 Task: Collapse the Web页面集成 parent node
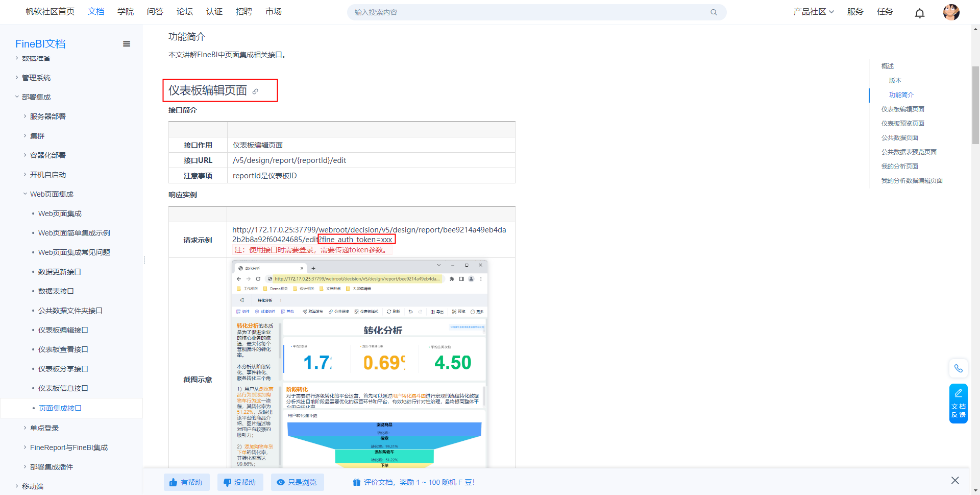(25, 194)
